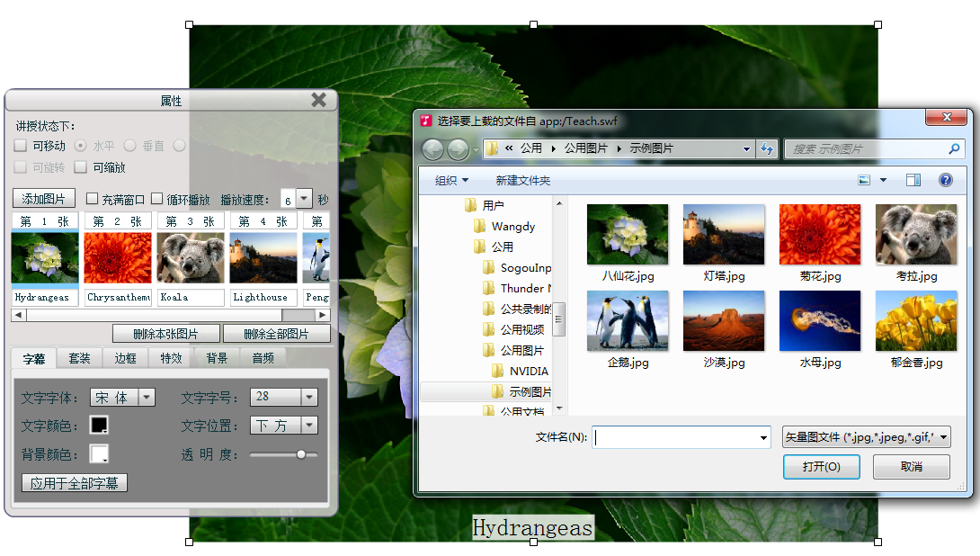Toggle the 循环播放 checkbox

click(x=157, y=199)
